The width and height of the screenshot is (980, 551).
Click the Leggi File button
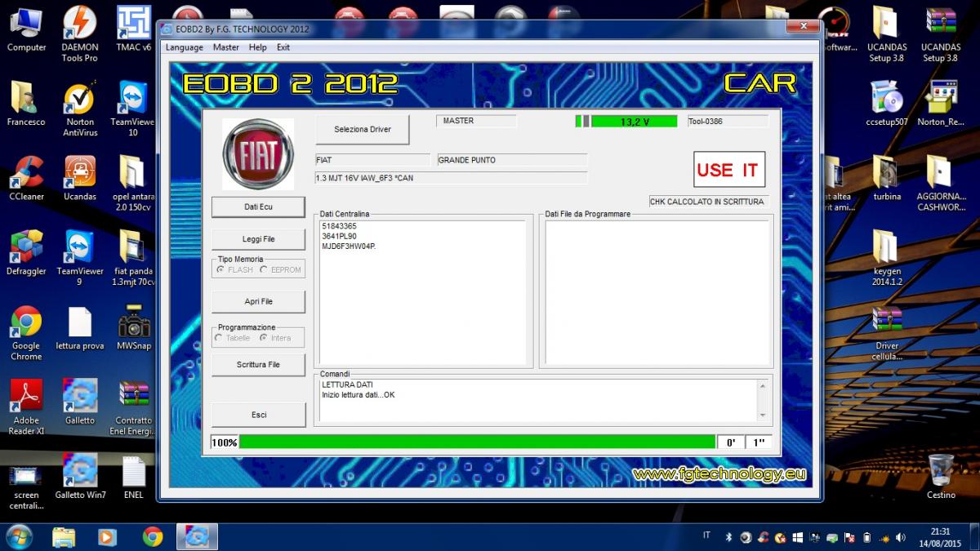tap(258, 238)
